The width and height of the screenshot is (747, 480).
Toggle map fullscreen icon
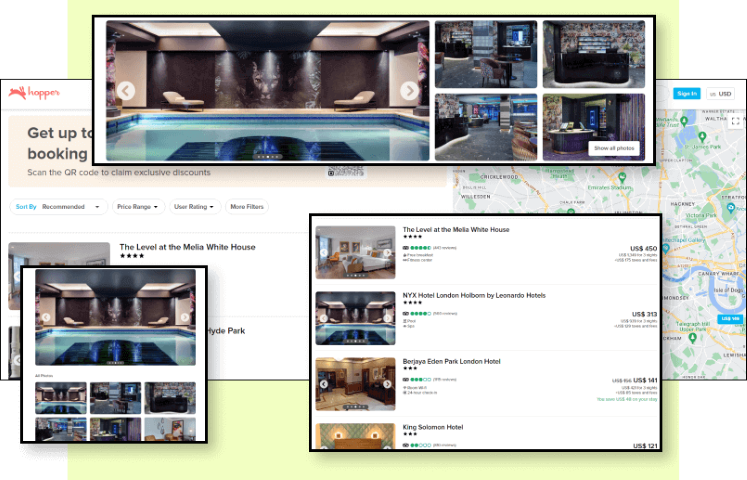pos(736,121)
